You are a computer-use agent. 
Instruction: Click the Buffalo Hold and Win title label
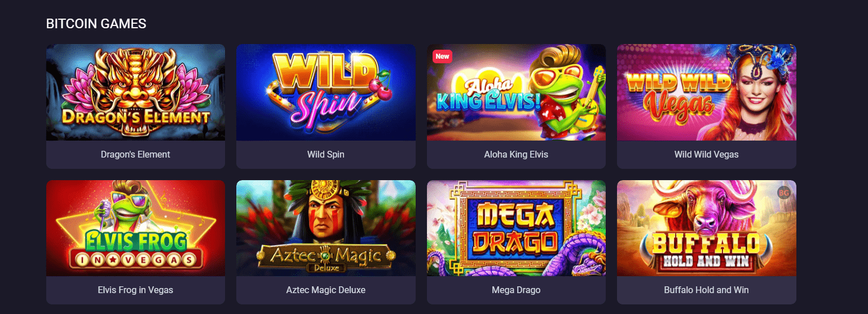(x=707, y=290)
